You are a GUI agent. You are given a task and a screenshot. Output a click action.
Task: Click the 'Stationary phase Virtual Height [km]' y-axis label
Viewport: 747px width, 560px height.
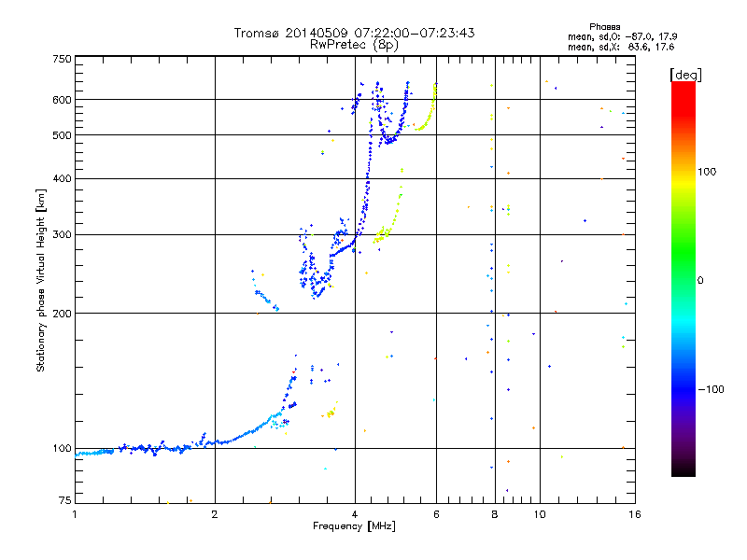pos(41,281)
